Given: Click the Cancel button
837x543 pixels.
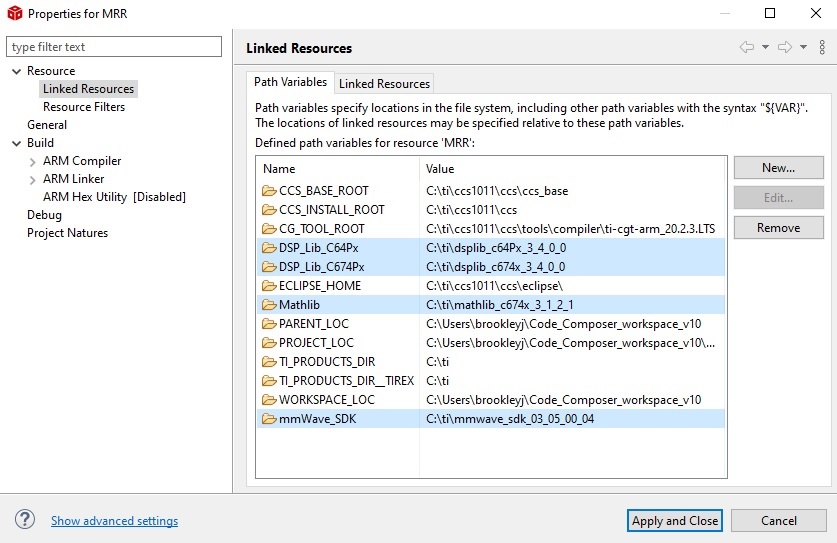Looking at the screenshot, I should coord(779,521).
